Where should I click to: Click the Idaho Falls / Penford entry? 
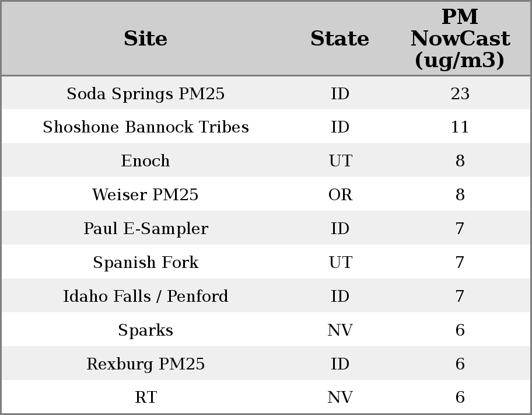pyautogui.click(x=145, y=297)
